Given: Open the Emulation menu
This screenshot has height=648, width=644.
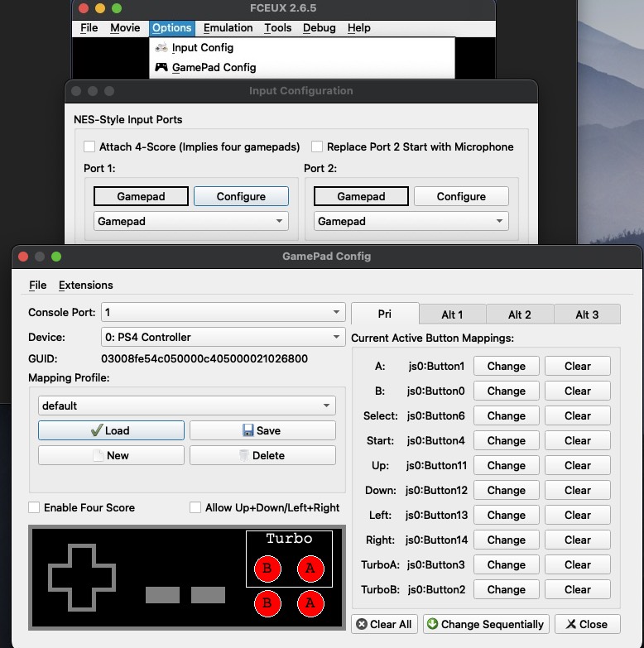Looking at the screenshot, I should tap(228, 28).
